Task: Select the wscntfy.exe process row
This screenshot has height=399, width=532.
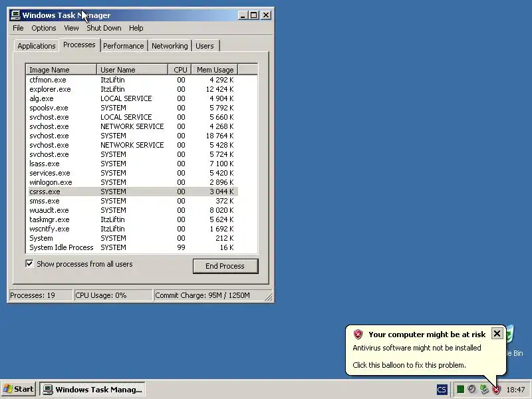Action: click(x=133, y=229)
